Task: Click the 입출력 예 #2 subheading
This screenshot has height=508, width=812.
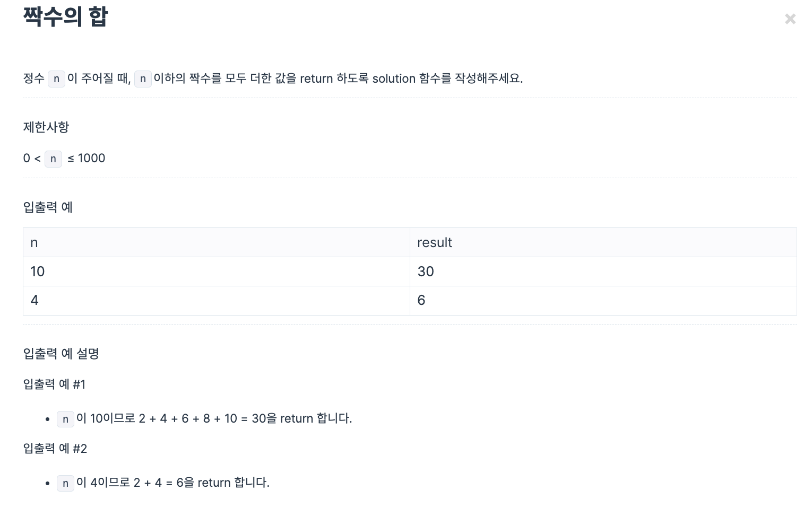Action: pyautogui.click(x=55, y=449)
